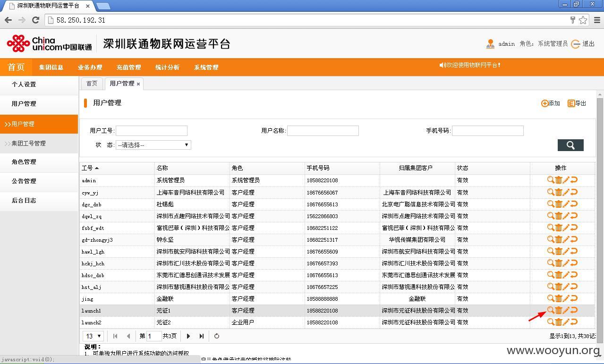Screen dimensions: 604x364
Task: Open 充值管理 menu
Action: (x=128, y=67)
